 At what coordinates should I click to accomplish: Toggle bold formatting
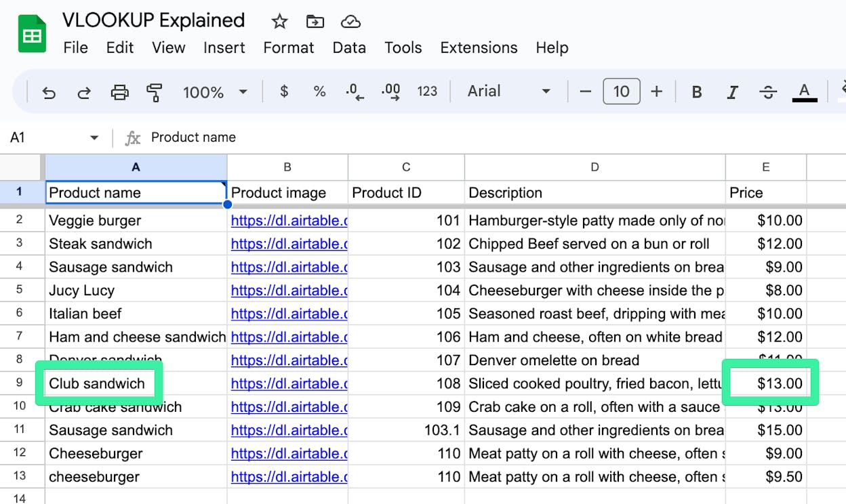pos(696,91)
